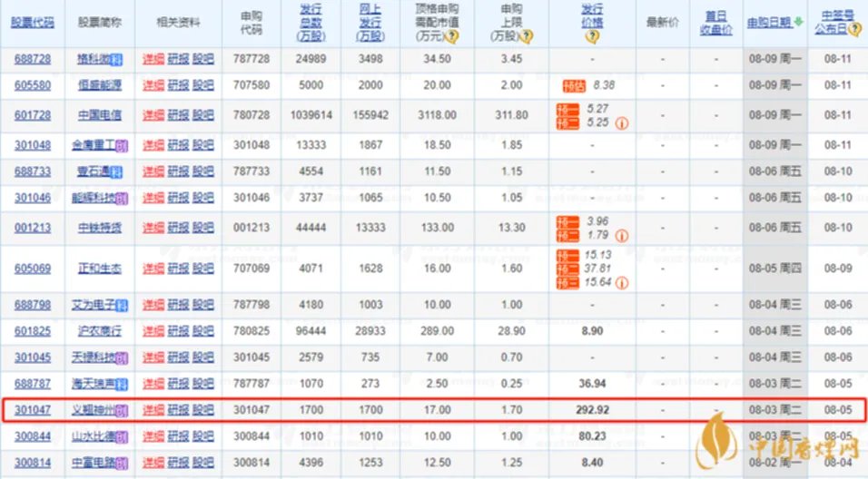Click info icon in 中铁特货 price cell
Screen dimensions: 868x479
622,236
